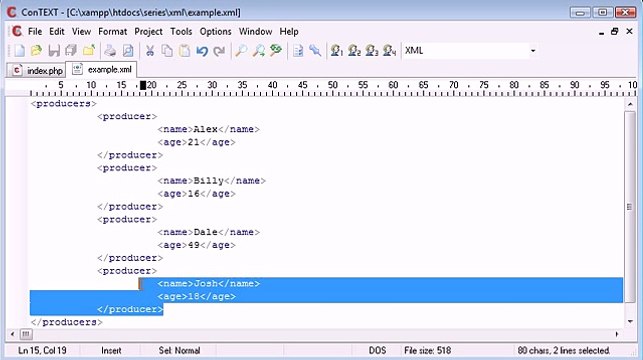Undo the last edit
Image resolution: width=643 pixels, height=360 pixels.
point(202,51)
